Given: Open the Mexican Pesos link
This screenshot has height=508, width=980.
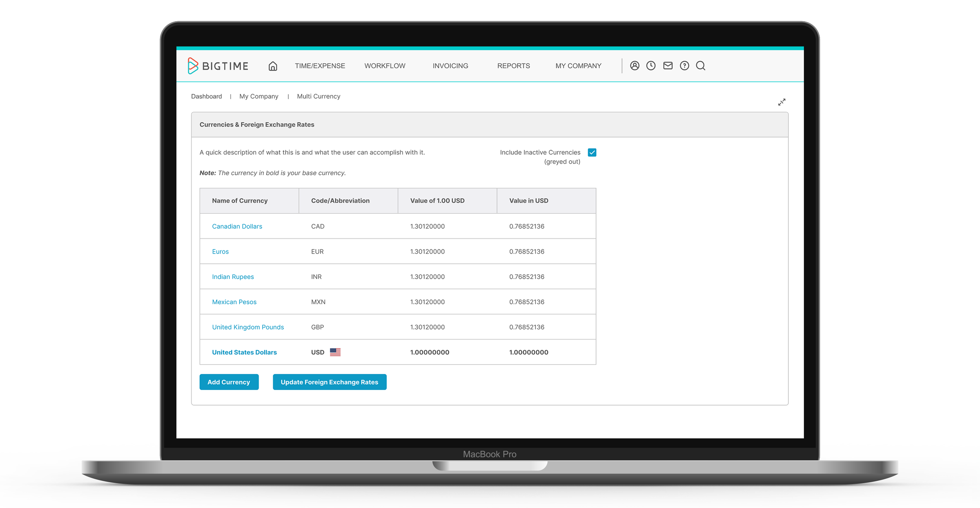Looking at the screenshot, I should click(234, 302).
